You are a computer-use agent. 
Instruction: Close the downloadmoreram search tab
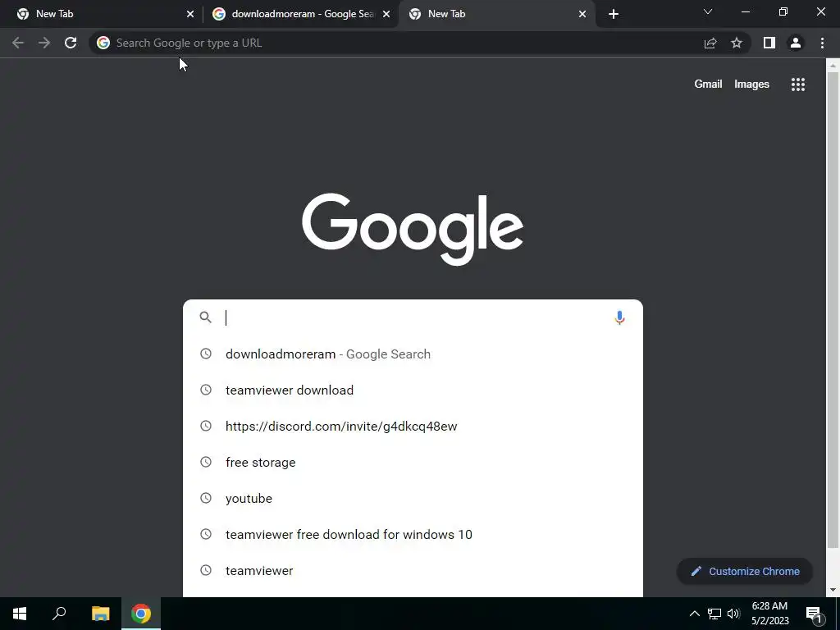[386, 14]
